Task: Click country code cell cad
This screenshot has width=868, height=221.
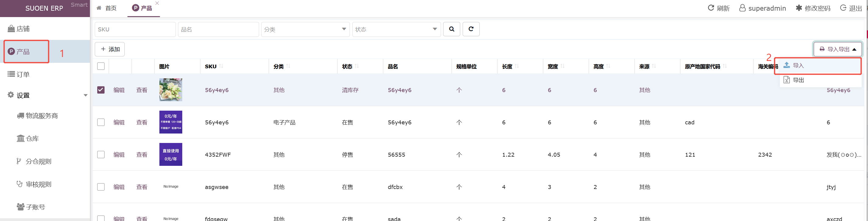Action: 690,122
